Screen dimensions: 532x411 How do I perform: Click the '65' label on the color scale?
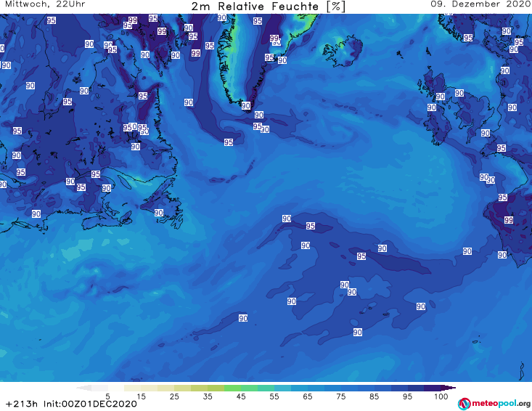(x=308, y=396)
